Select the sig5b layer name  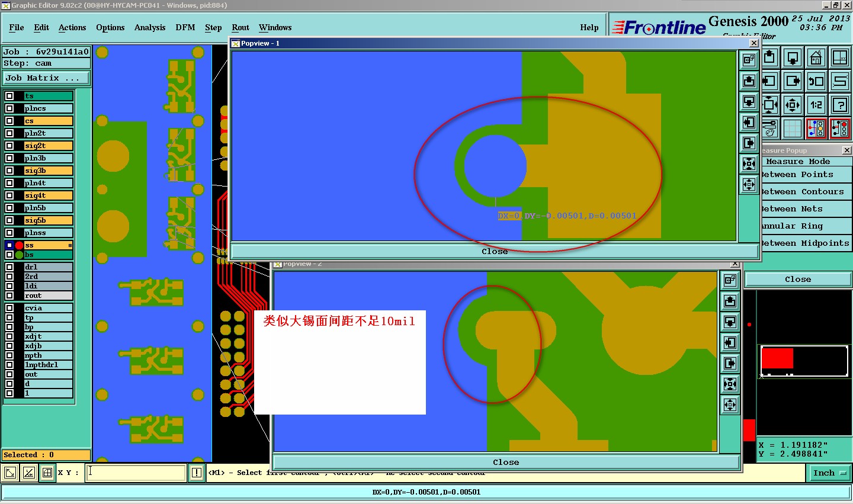tap(48, 220)
